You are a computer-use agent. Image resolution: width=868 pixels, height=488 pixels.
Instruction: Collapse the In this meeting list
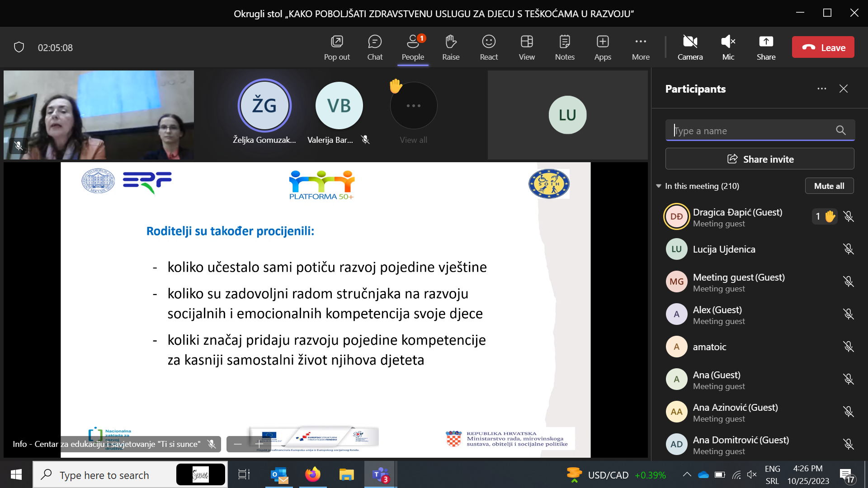(659, 186)
